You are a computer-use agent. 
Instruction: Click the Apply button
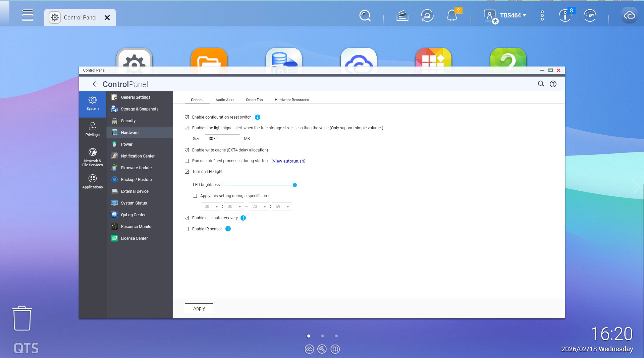[x=199, y=308]
